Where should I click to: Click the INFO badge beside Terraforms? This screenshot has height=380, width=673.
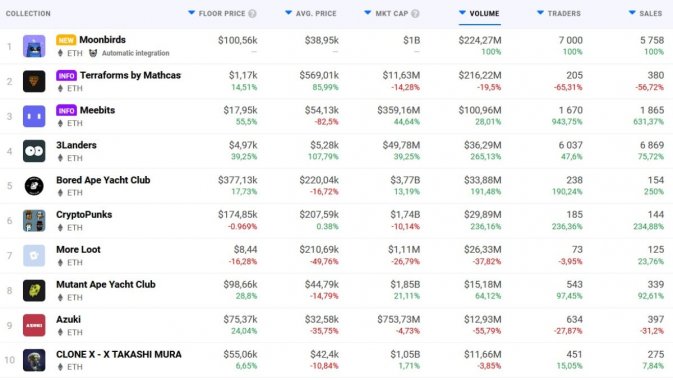(67, 76)
